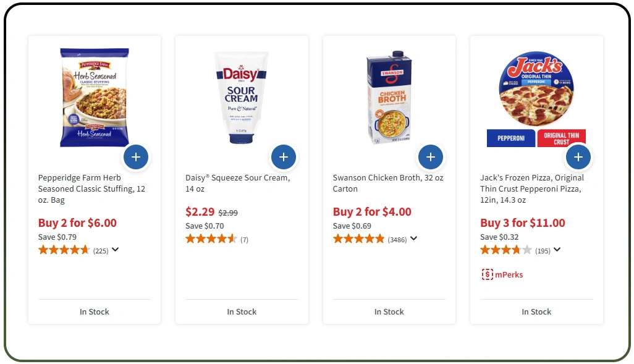Click the Buy 3 for $11.00 offer
Viewport: 634px width, 364px height.
pyautogui.click(x=522, y=223)
